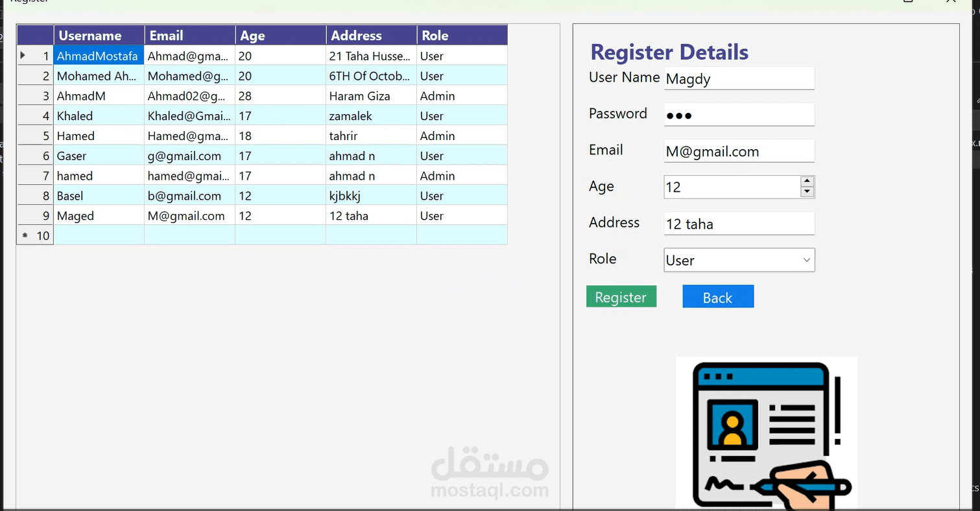Select the AhmadMostafa username cell
This screenshot has width=980, height=511.
coord(99,56)
